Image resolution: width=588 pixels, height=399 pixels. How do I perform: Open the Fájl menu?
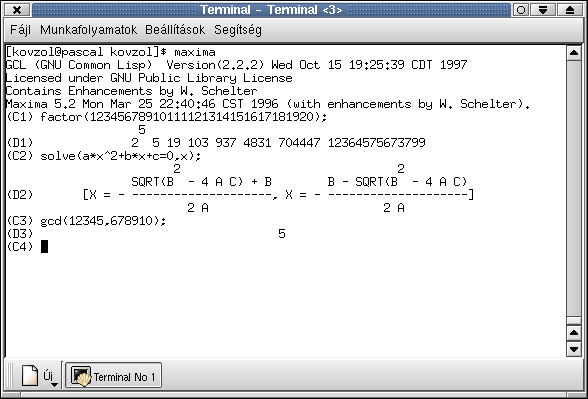point(20,30)
